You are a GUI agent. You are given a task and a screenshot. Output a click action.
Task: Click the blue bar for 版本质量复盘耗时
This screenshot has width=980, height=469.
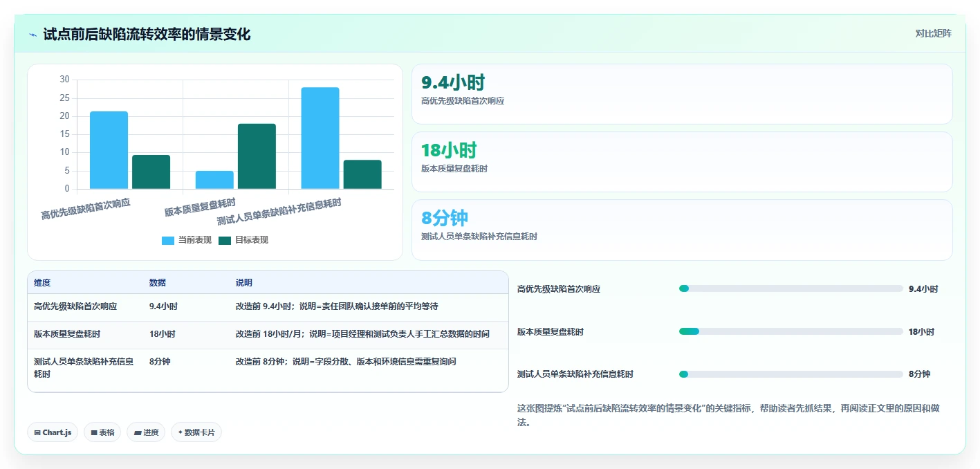pyautogui.click(x=214, y=180)
